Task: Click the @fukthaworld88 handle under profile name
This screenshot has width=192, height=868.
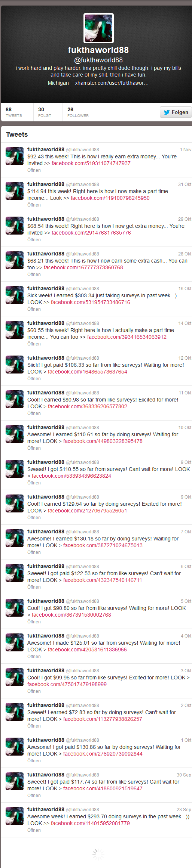Action: tap(98, 60)
